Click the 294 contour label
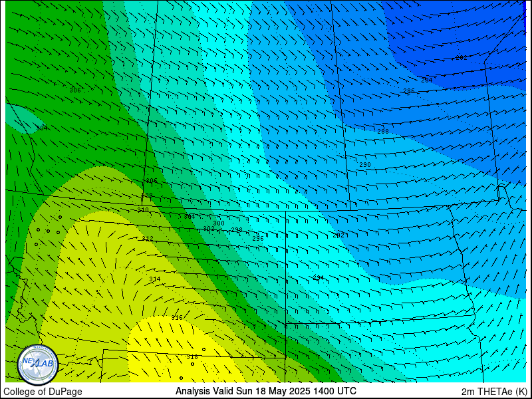The height and width of the screenshot is (399, 532). 318,278
